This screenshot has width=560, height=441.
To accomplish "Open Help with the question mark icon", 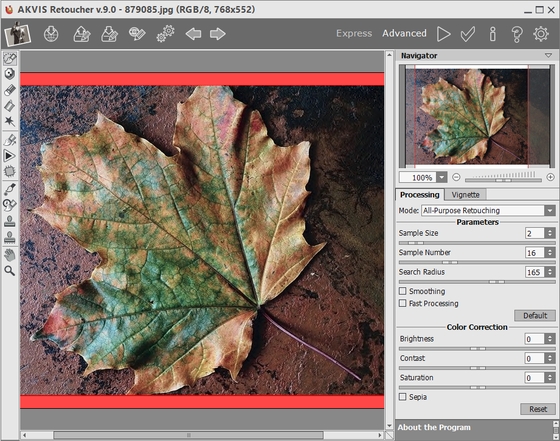I will 517,34.
